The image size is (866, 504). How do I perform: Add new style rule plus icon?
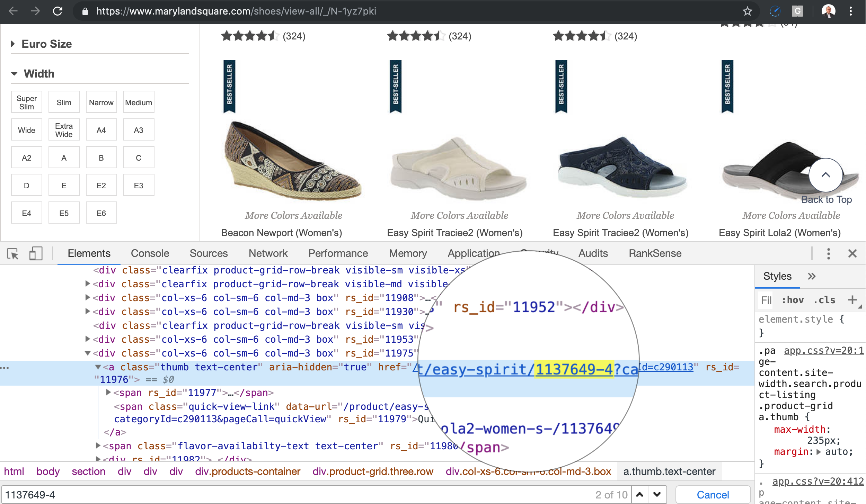click(852, 300)
